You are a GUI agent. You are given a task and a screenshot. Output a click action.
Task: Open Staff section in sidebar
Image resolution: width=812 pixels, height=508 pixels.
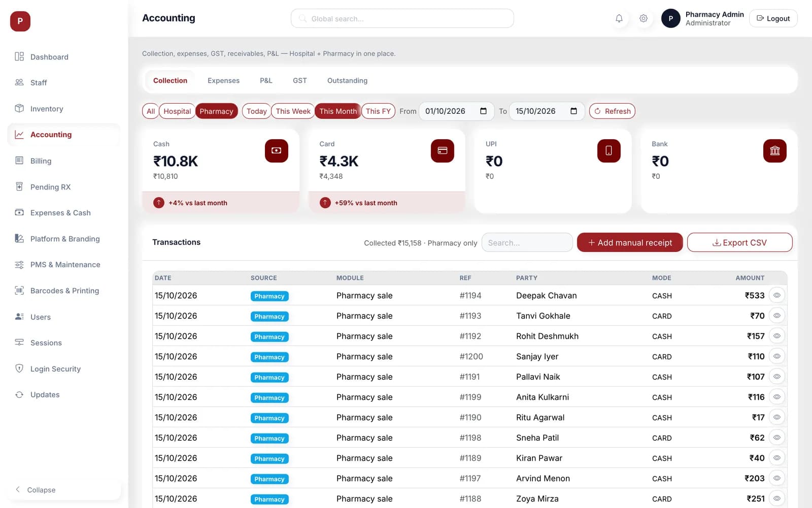pos(64,83)
